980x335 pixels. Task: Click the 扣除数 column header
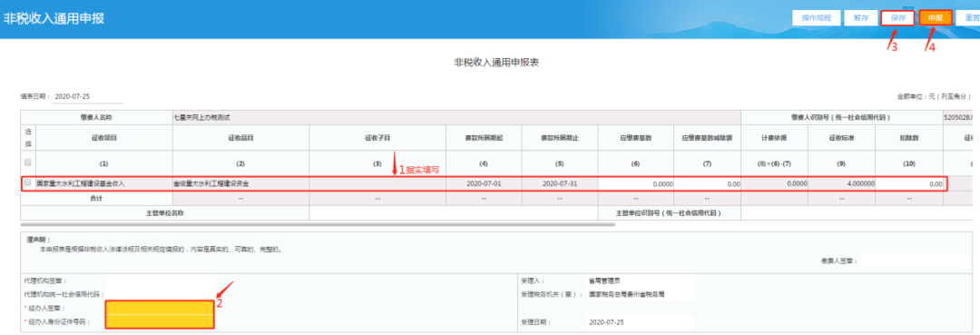coord(908,137)
